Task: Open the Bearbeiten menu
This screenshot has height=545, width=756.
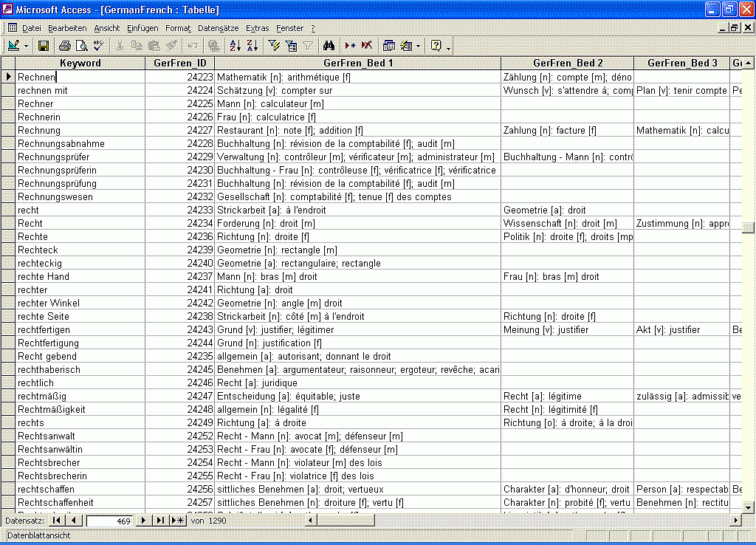Action: [x=67, y=28]
